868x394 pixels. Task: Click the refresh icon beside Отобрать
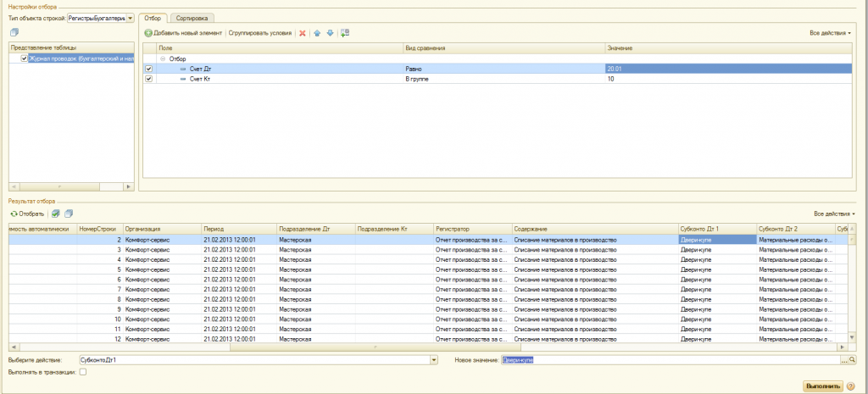[x=14, y=214]
